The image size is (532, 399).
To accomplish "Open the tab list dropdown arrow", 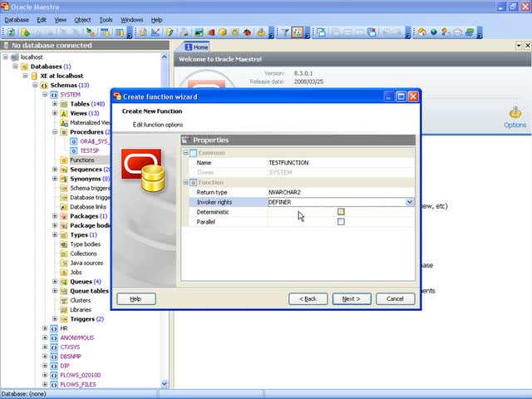I will [519, 45].
